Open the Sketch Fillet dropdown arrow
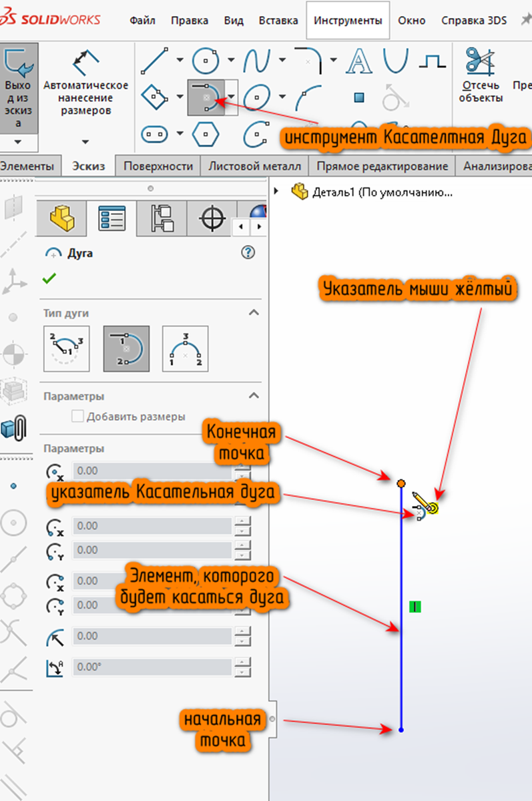 (332, 60)
